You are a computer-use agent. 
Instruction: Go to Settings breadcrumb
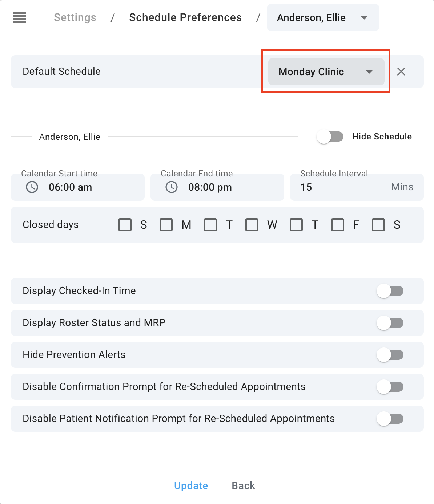pyautogui.click(x=75, y=17)
